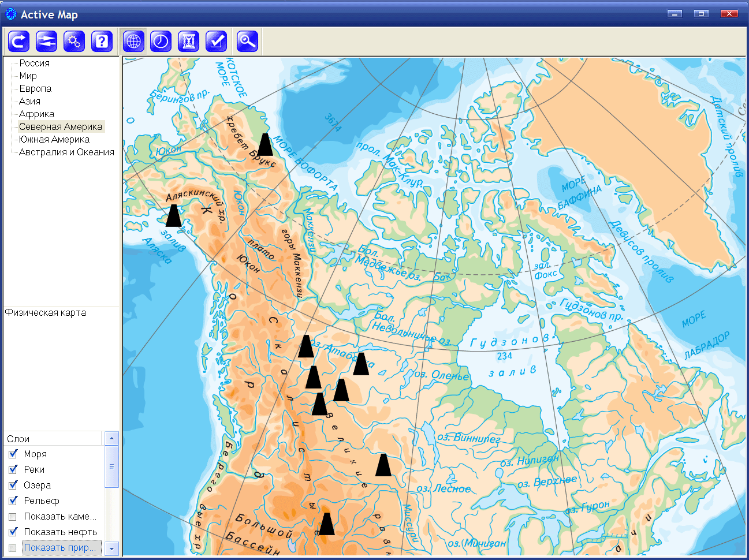749x560 pixels.
Task: Click the clock icon in toolbar
Action: click(161, 42)
